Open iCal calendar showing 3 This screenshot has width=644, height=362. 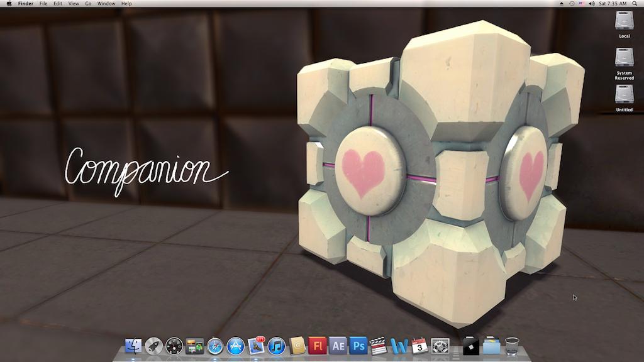point(419,346)
